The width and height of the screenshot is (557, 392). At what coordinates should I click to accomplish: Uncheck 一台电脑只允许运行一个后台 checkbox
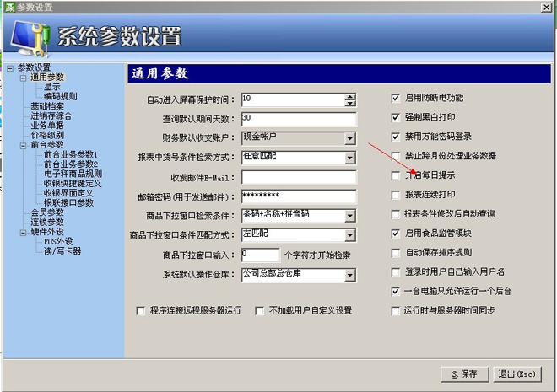[x=395, y=291]
